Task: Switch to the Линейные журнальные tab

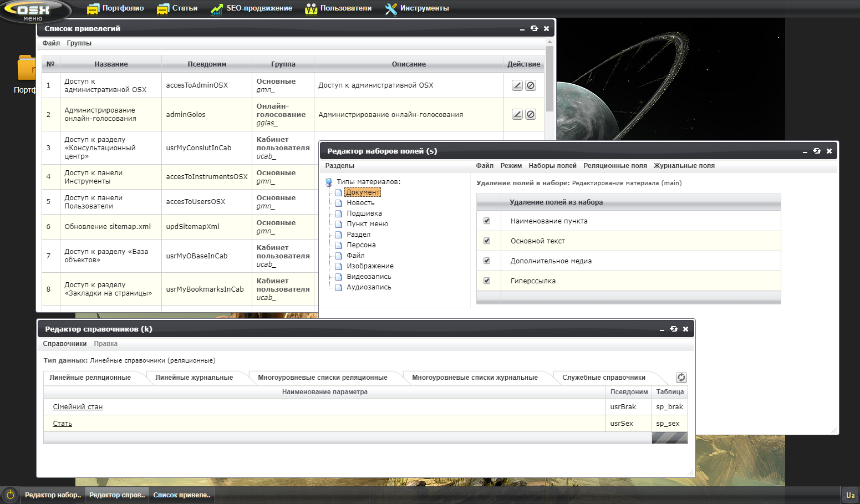Action: [194, 378]
